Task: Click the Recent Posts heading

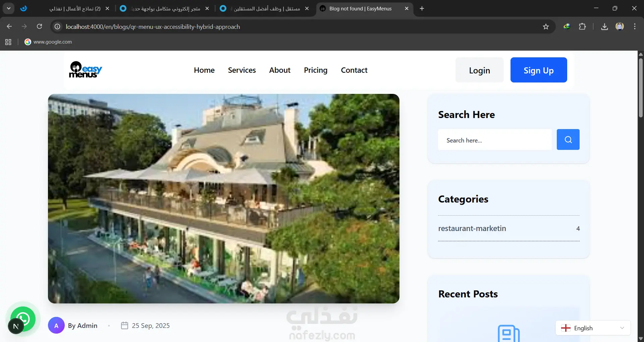Action: click(x=468, y=294)
